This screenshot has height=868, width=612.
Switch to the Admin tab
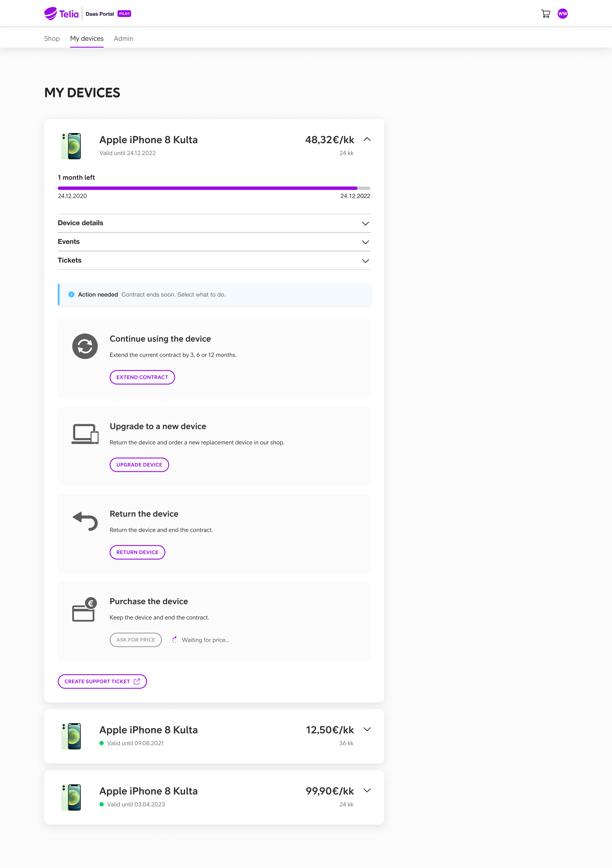(123, 39)
